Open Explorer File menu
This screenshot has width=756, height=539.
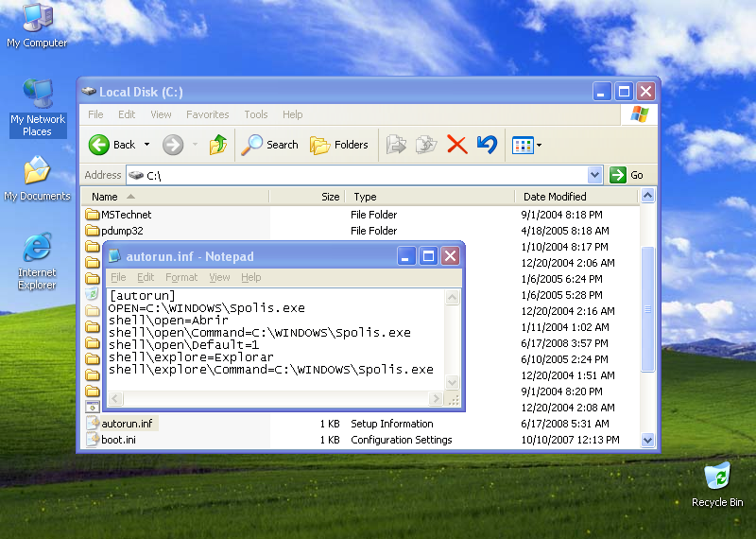coord(95,114)
